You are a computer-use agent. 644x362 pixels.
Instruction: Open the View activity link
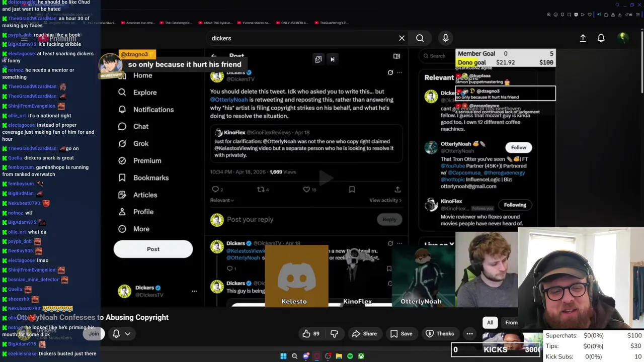(385, 200)
